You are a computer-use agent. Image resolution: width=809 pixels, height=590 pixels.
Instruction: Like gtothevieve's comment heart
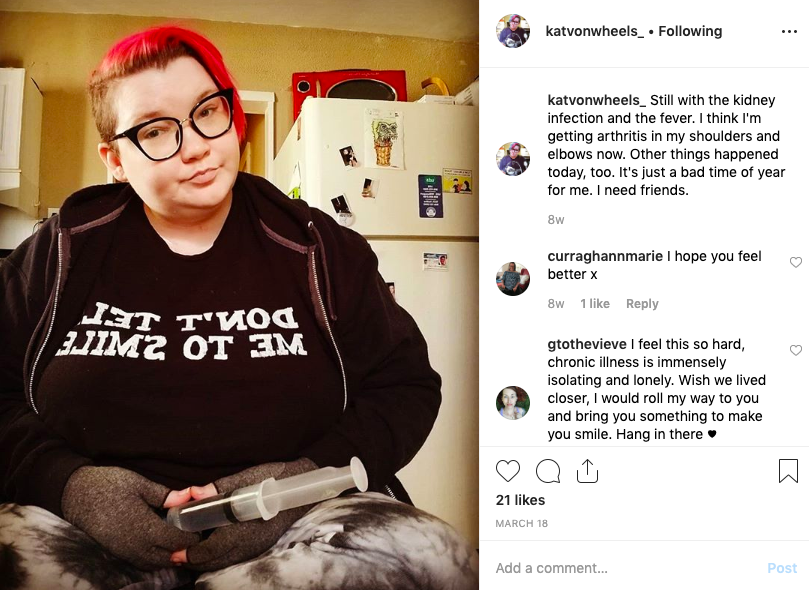tap(796, 350)
